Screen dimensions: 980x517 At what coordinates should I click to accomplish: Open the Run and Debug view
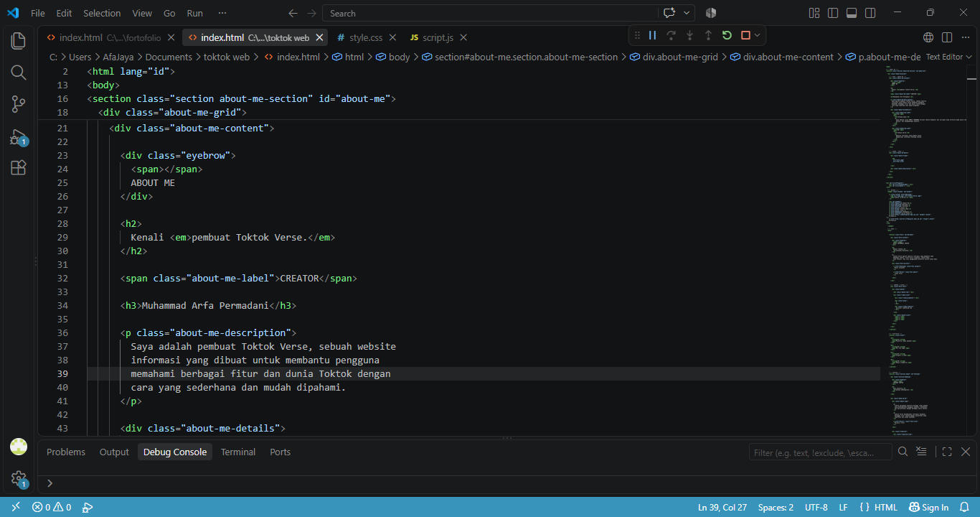(19, 137)
